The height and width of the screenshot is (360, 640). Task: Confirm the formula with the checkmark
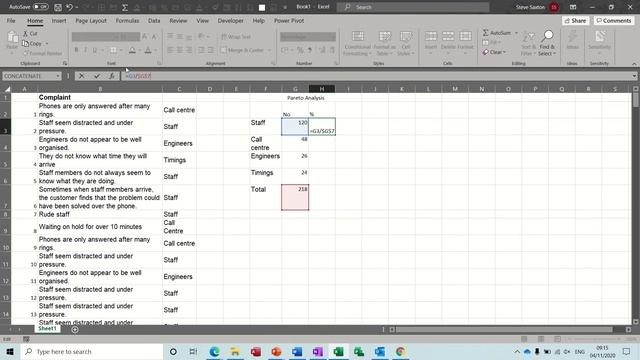97,76
